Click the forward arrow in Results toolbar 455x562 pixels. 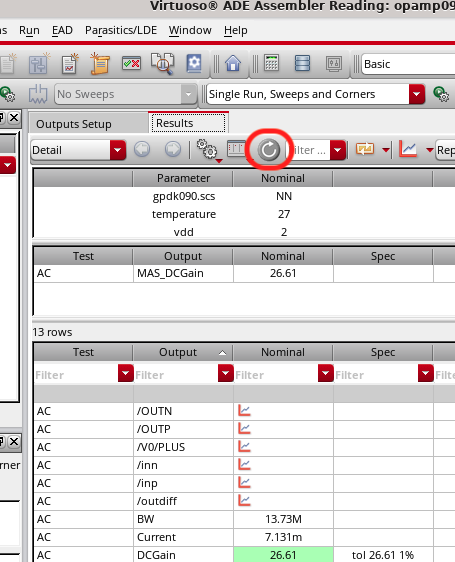click(173, 149)
